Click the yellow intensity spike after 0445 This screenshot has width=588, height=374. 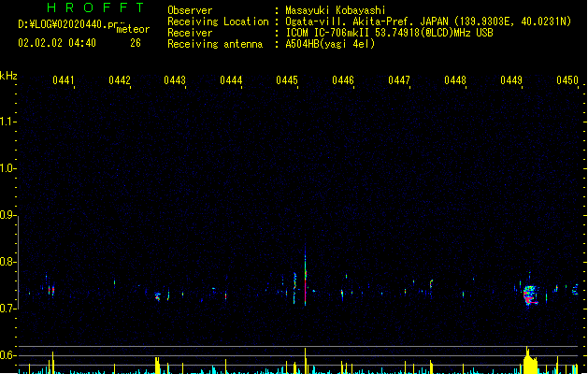(x=306, y=361)
